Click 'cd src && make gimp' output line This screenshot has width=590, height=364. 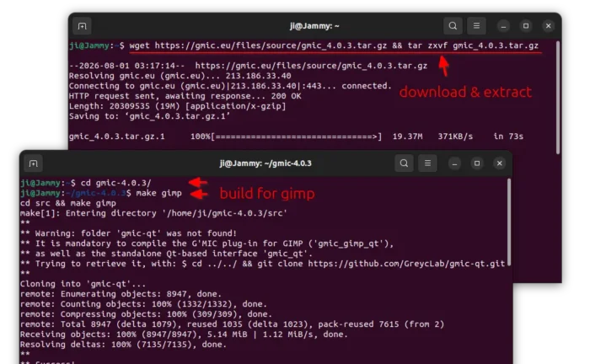pos(68,203)
